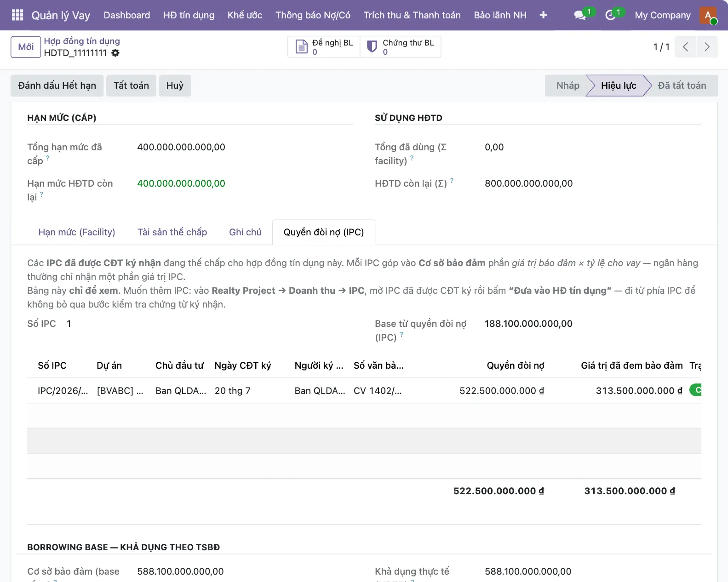Click the Tất toán button
The image size is (728, 582).
[131, 86]
